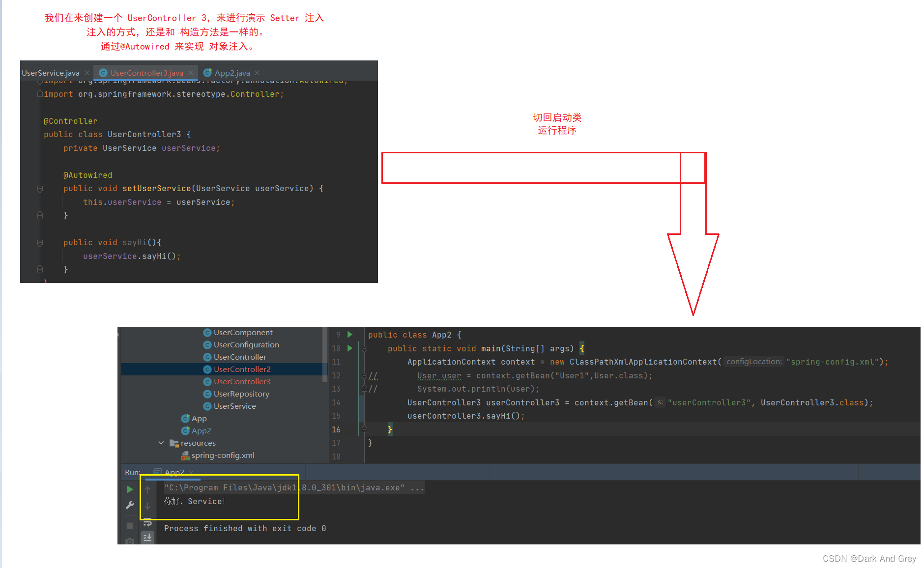Click setUserService method name
This screenshot has height=568, width=924.
coord(157,189)
